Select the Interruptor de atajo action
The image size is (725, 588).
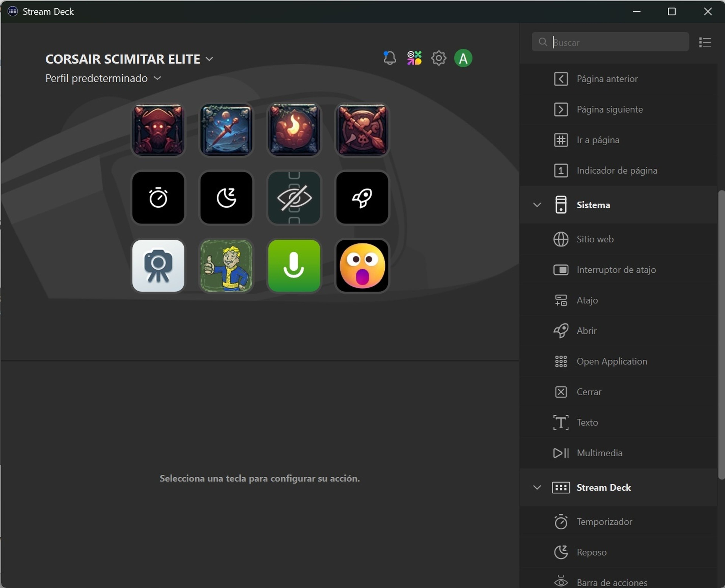pos(616,270)
